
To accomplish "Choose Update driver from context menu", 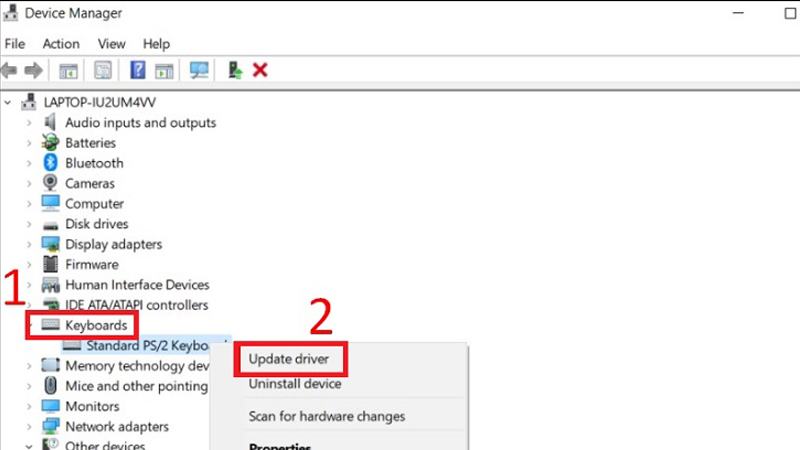I will [x=289, y=359].
